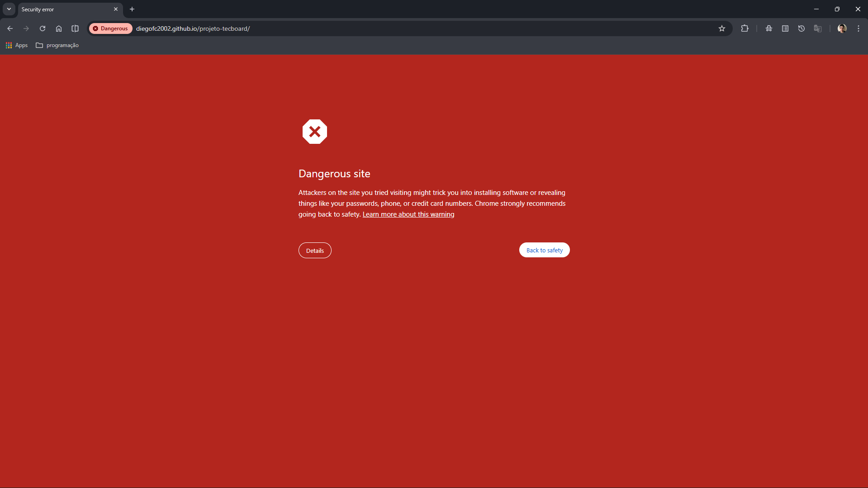868x488 pixels.
Task: Open the tab search dropdown
Action: (9, 9)
